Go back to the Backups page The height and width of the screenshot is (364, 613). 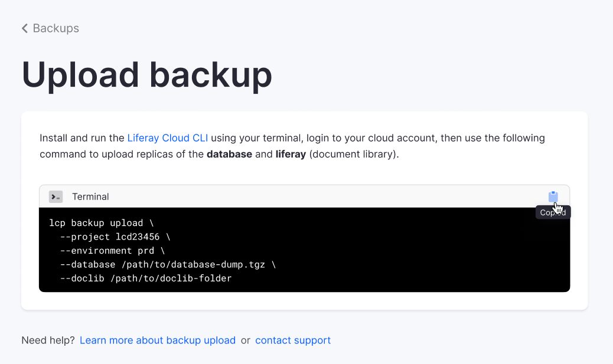click(56, 28)
